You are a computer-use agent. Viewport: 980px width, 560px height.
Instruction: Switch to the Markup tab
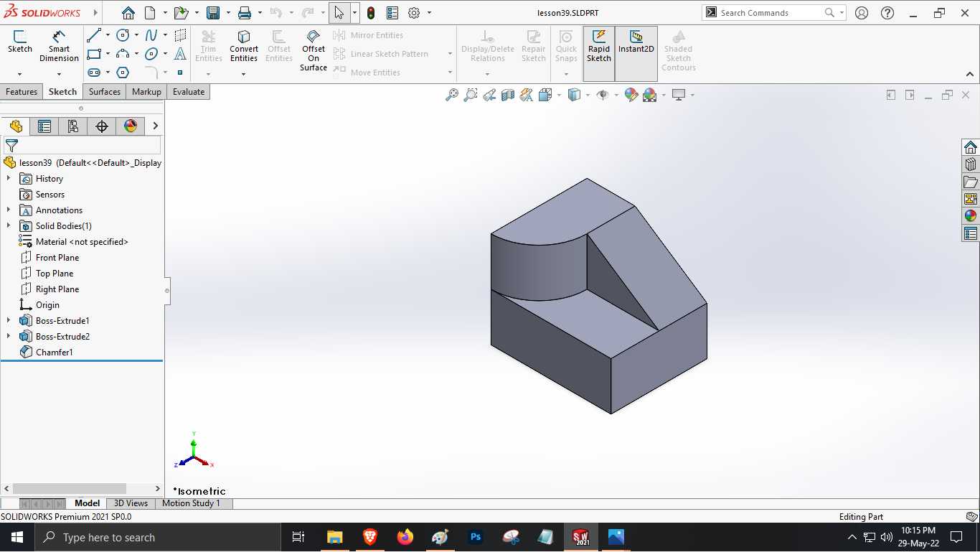(x=146, y=92)
